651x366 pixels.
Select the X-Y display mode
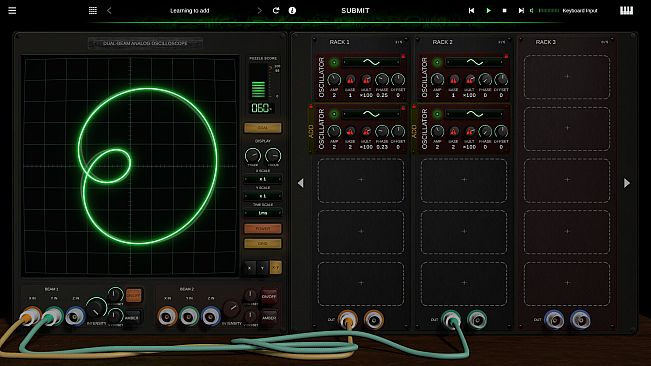pos(275,268)
